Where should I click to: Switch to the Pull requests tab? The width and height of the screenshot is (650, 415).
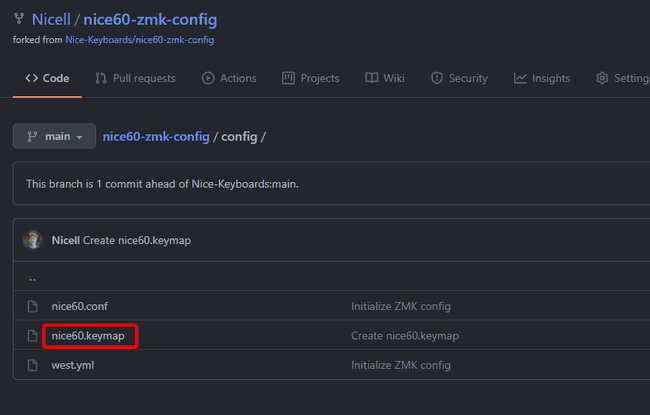click(135, 78)
